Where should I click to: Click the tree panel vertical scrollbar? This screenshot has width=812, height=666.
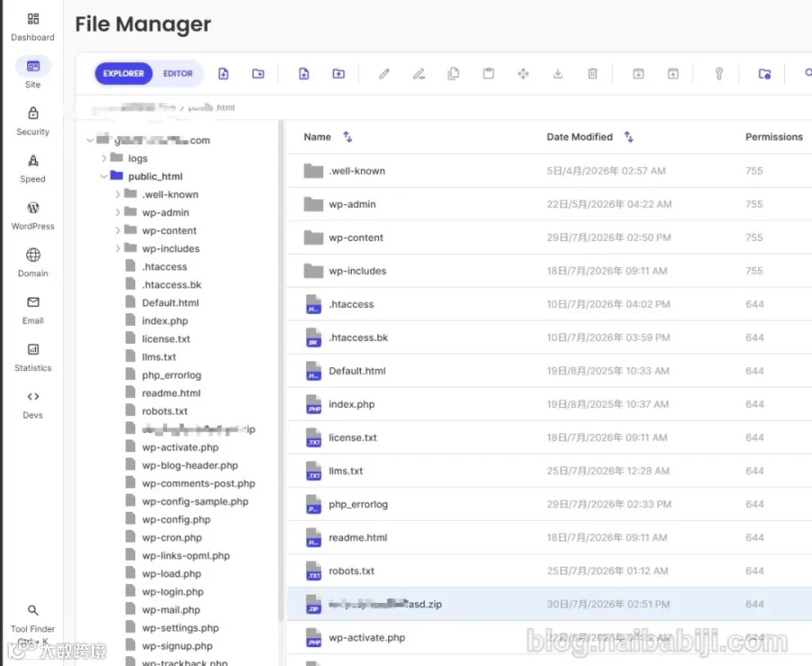281,370
